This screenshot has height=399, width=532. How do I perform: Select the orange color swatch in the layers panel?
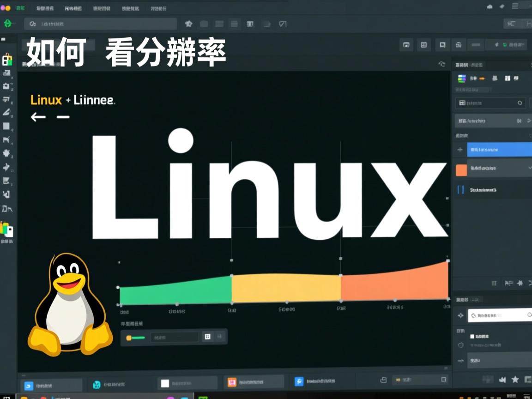point(460,169)
